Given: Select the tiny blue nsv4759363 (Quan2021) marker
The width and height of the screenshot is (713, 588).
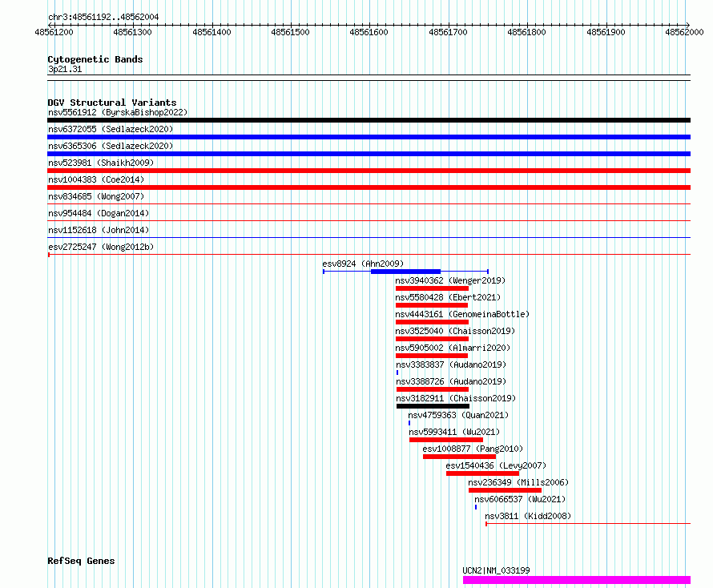Looking at the screenshot, I should (409, 423).
